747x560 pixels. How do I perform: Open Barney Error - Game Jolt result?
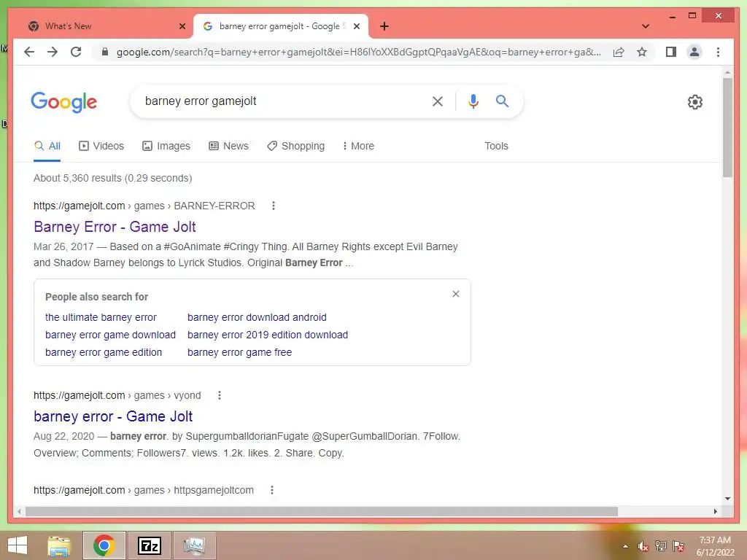click(x=115, y=227)
